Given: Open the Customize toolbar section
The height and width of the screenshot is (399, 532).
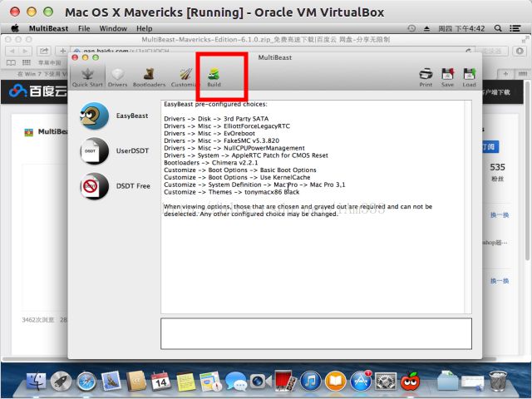Looking at the screenshot, I should point(184,77).
